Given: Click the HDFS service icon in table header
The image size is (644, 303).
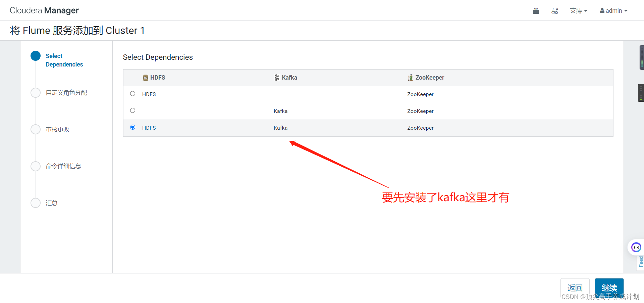Looking at the screenshot, I should click(x=146, y=78).
